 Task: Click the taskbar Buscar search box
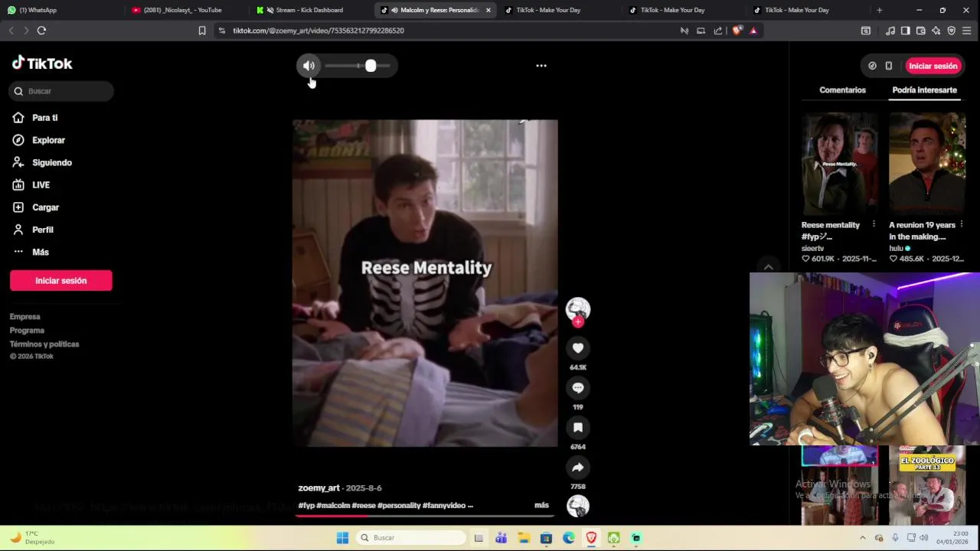point(412,538)
